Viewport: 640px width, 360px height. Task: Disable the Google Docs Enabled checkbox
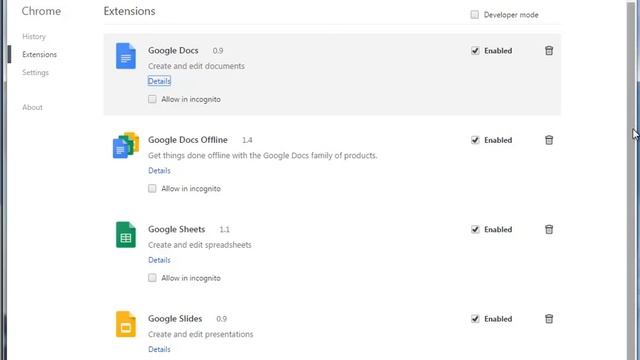point(475,51)
